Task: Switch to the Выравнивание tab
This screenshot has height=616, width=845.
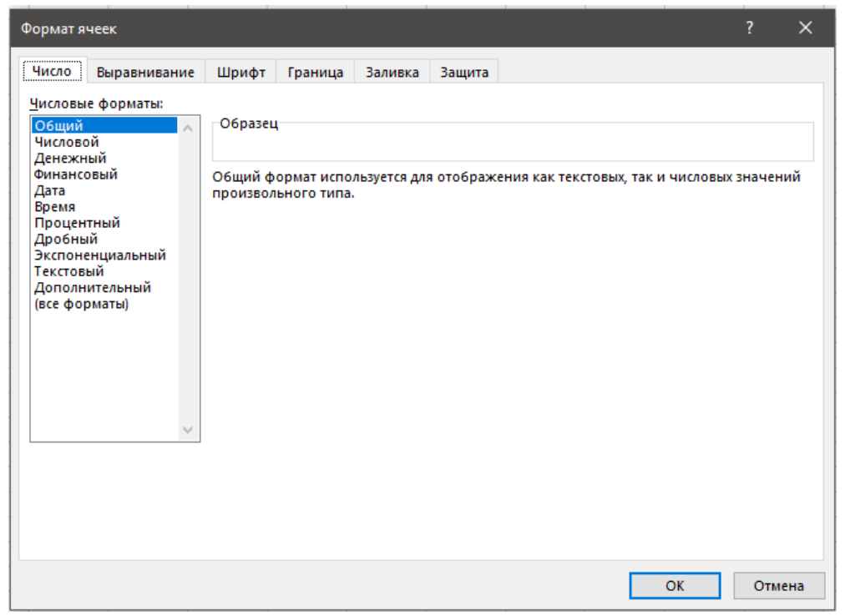Action: coord(145,73)
